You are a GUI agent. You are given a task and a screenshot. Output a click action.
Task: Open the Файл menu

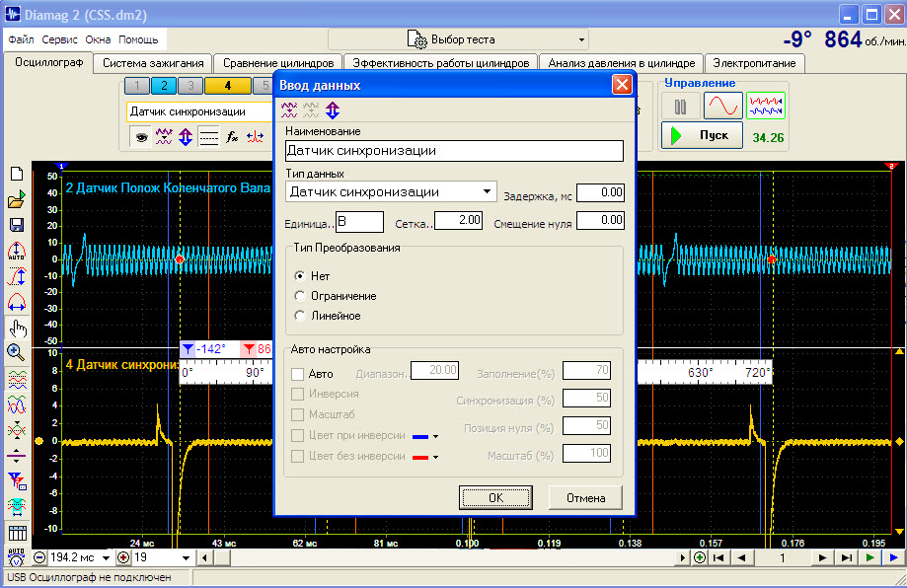click(x=21, y=39)
